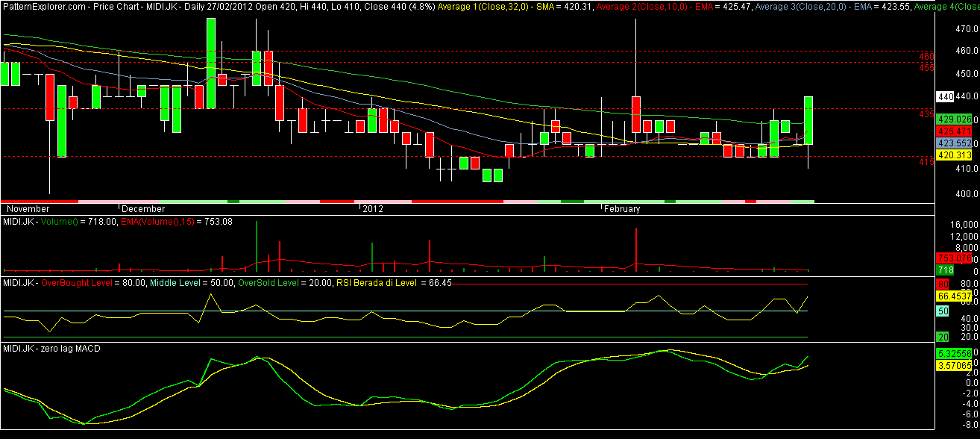
Task: Click the 410.00 price axis label
Action: coord(966,169)
